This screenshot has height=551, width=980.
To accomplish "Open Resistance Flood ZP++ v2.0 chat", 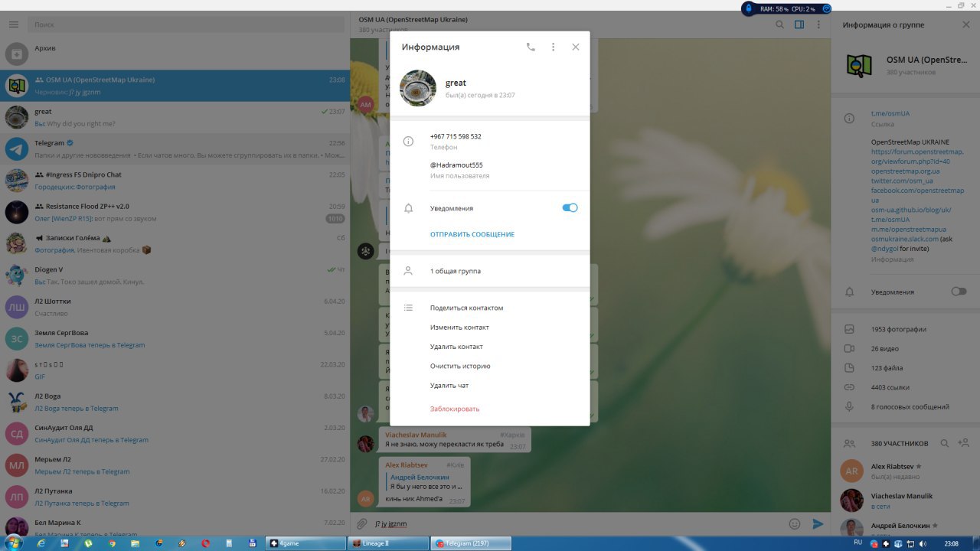I will pyautogui.click(x=175, y=212).
